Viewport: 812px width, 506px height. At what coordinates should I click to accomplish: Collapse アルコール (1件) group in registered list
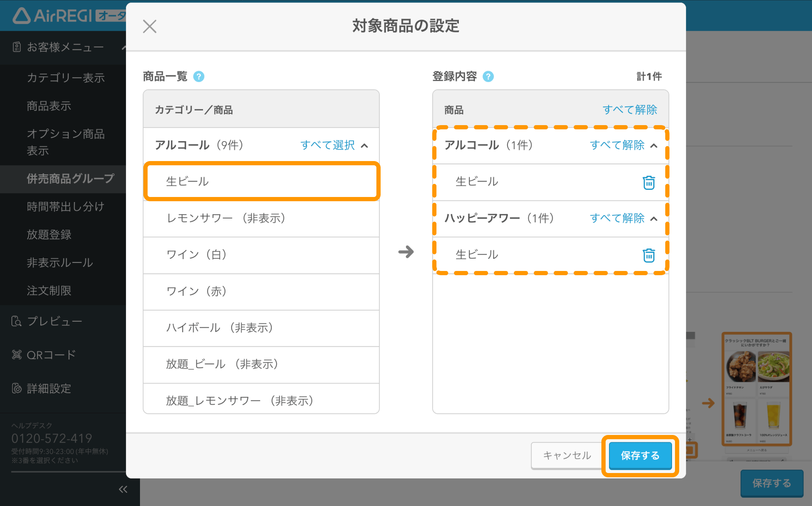[654, 145]
